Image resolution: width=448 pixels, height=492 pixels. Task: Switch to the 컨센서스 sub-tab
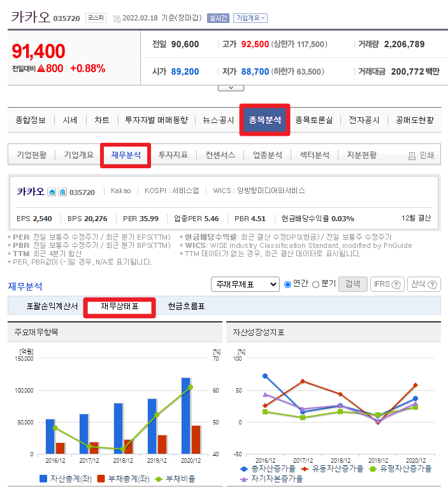(x=220, y=155)
